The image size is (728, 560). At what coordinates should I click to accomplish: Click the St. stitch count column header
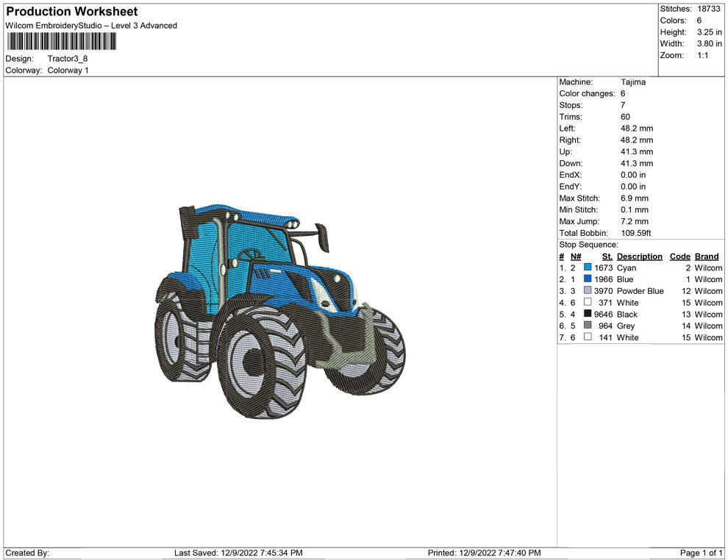(x=607, y=256)
